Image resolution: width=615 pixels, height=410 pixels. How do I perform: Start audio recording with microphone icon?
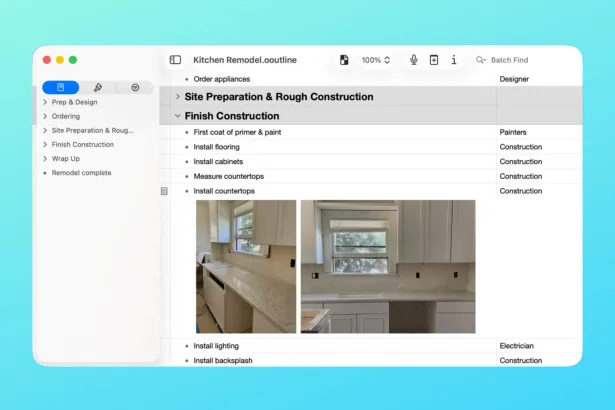pos(413,60)
